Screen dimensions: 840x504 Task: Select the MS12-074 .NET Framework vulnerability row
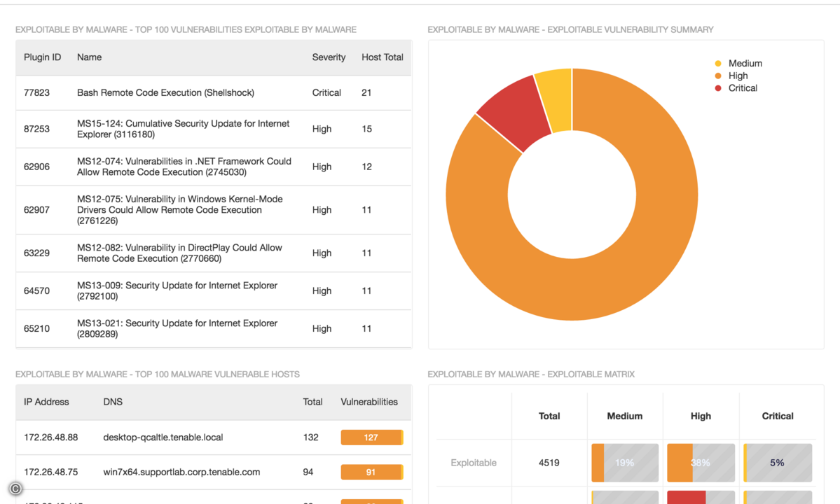pyautogui.click(x=214, y=167)
